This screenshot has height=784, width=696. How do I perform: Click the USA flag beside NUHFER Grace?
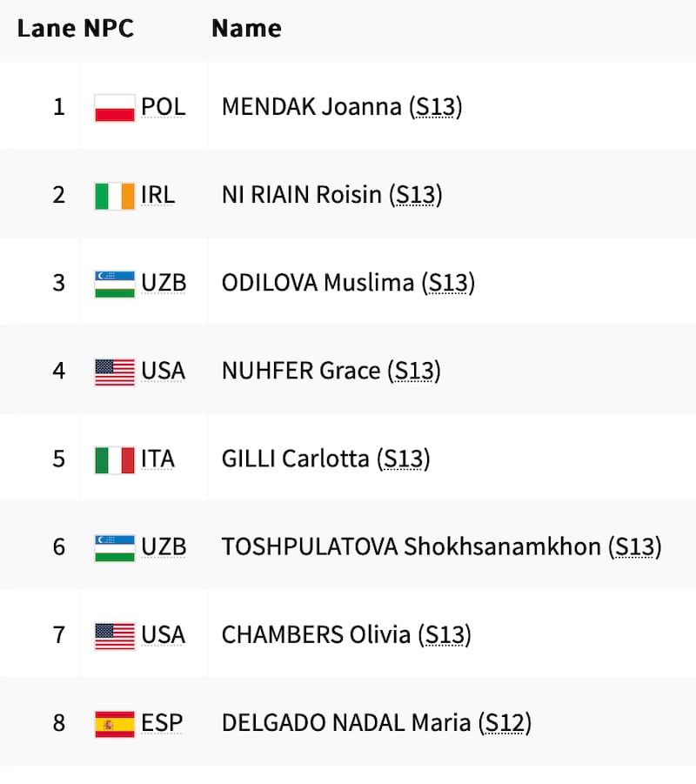click(x=115, y=372)
